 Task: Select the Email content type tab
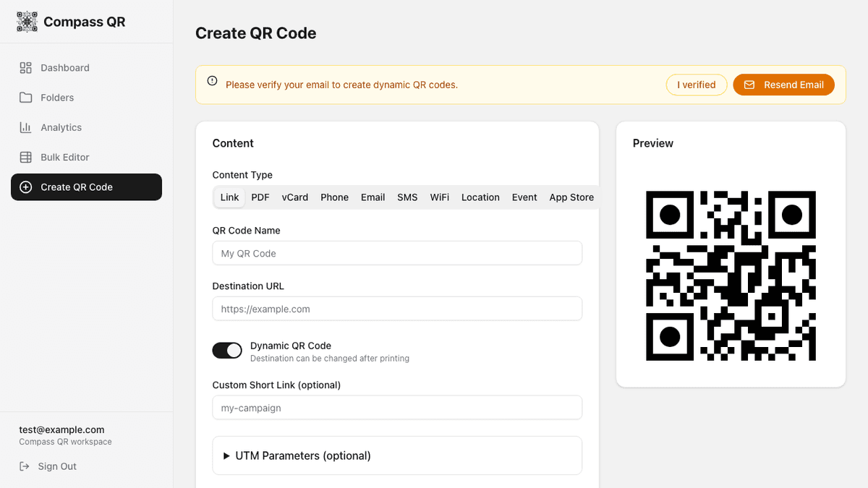point(373,197)
